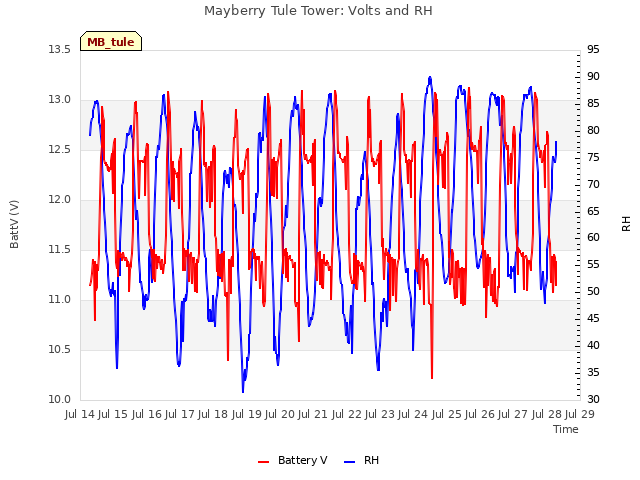Click the 90 right axis tick label
Viewport: 640px width, 480px height.
click(x=593, y=76)
